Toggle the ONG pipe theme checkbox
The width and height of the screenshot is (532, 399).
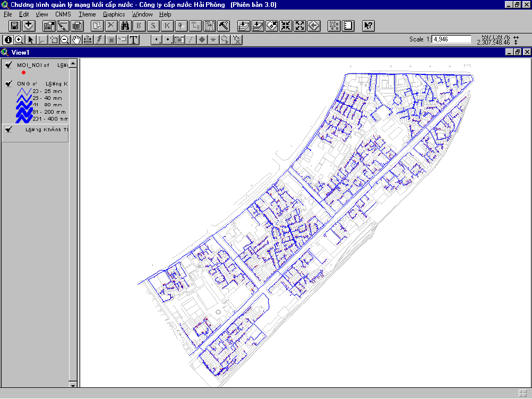pos(8,84)
